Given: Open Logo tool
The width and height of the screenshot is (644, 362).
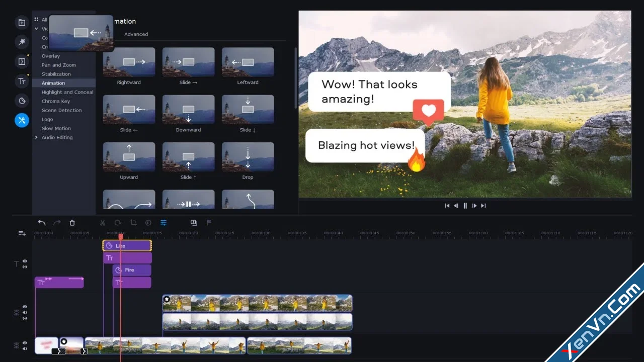Looking at the screenshot, I should (x=47, y=119).
